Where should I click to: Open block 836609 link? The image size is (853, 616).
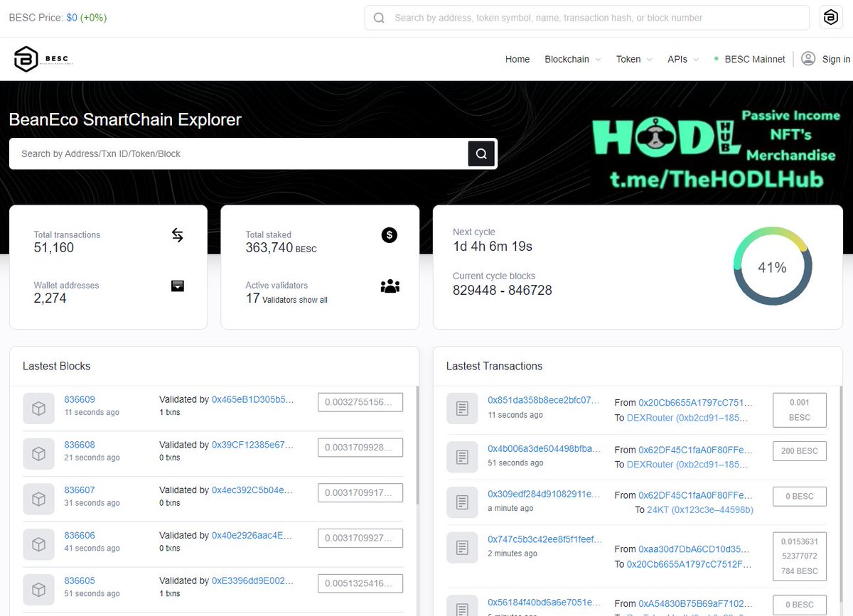click(80, 399)
